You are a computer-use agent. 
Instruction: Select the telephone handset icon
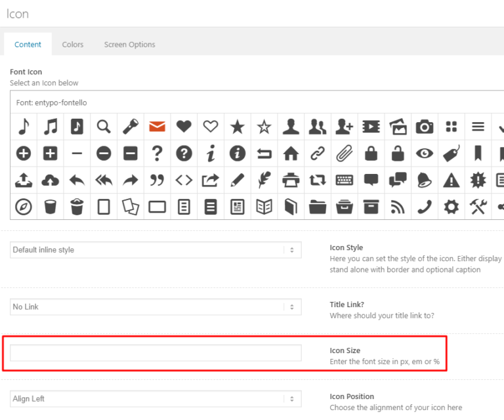[425, 207]
